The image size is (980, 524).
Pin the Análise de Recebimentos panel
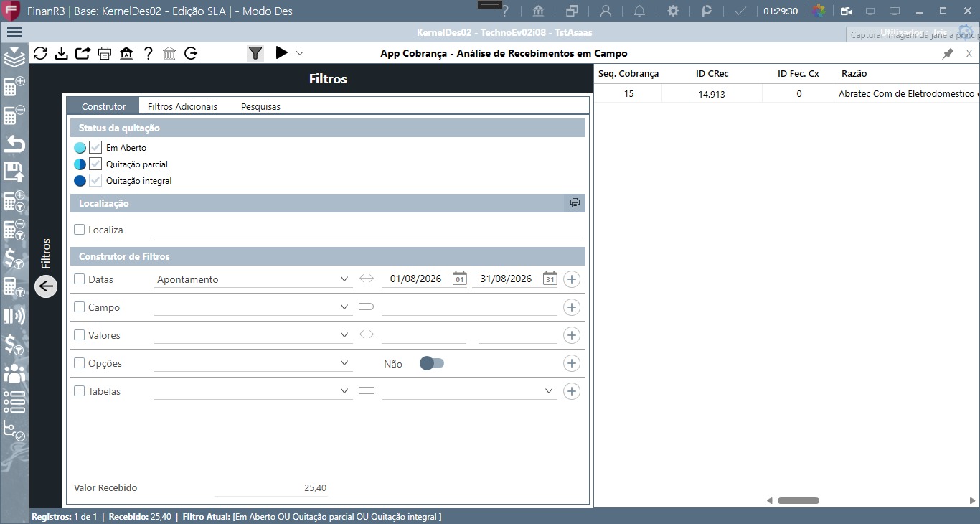tap(948, 54)
